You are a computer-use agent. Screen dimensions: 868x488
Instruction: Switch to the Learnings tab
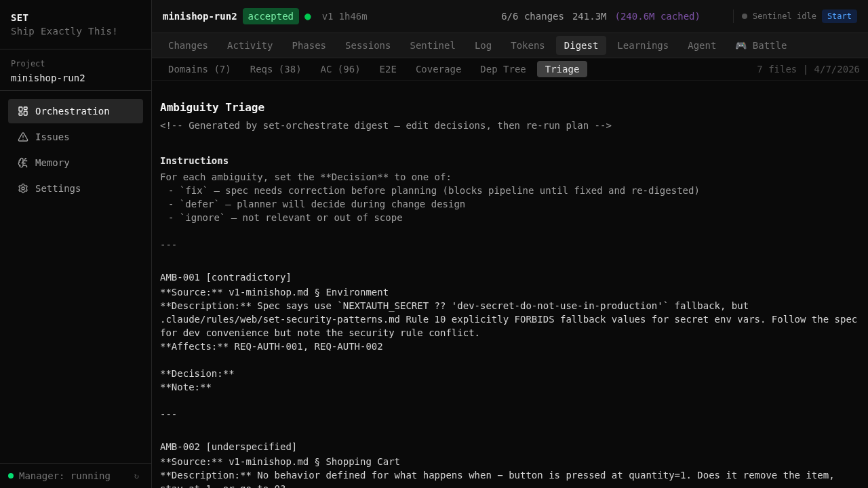pyautogui.click(x=643, y=45)
